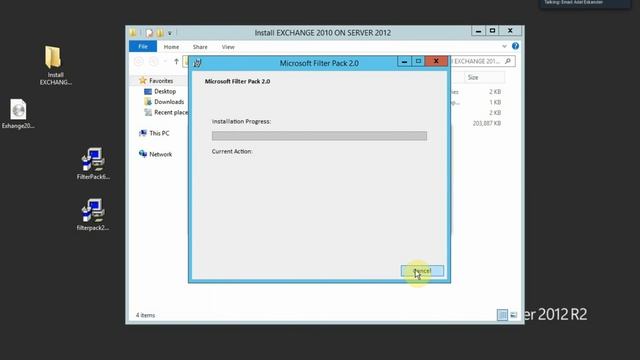
Task: Click the This PC computer icon
Action: (x=143, y=133)
